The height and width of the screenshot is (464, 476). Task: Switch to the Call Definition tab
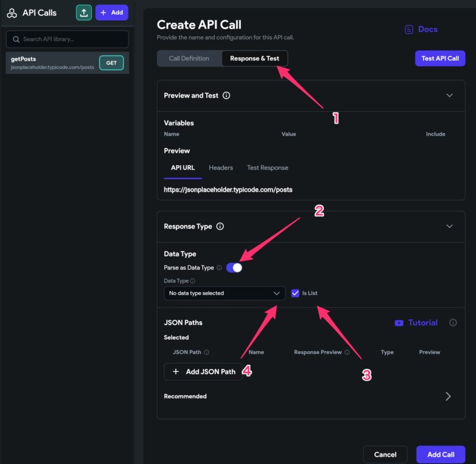189,58
